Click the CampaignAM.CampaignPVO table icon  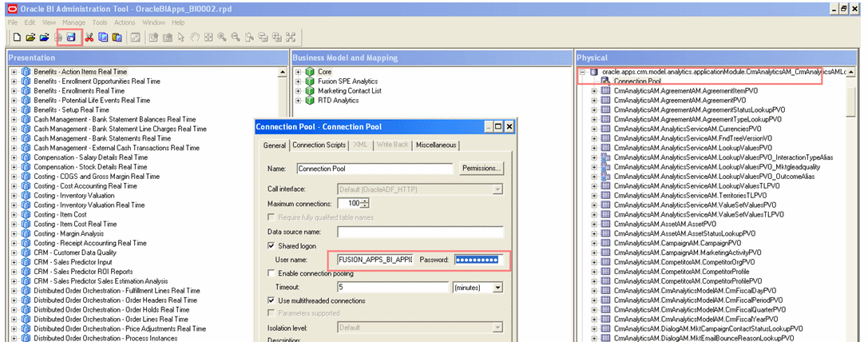(605, 243)
